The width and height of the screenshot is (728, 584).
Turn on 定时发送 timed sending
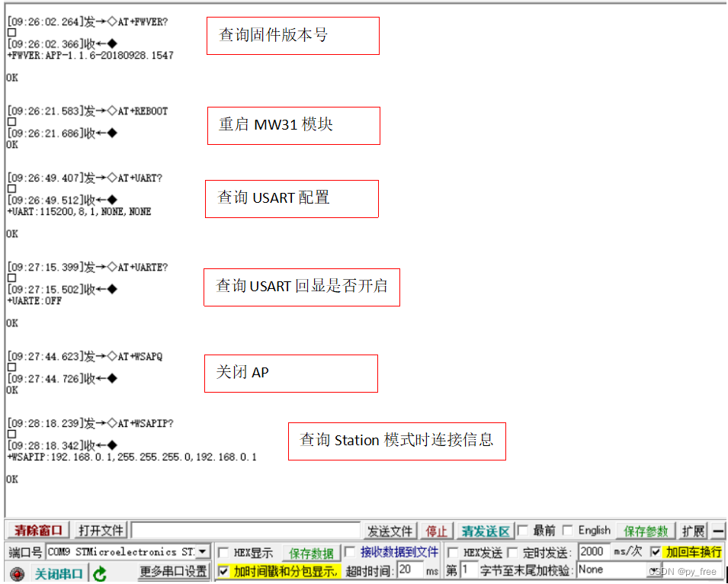pyautogui.click(x=513, y=553)
